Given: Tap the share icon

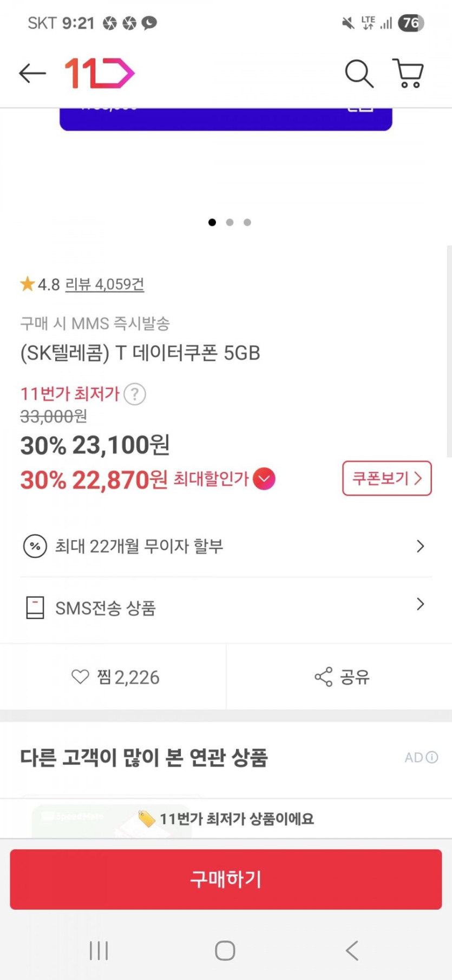Looking at the screenshot, I should click(x=324, y=677).
